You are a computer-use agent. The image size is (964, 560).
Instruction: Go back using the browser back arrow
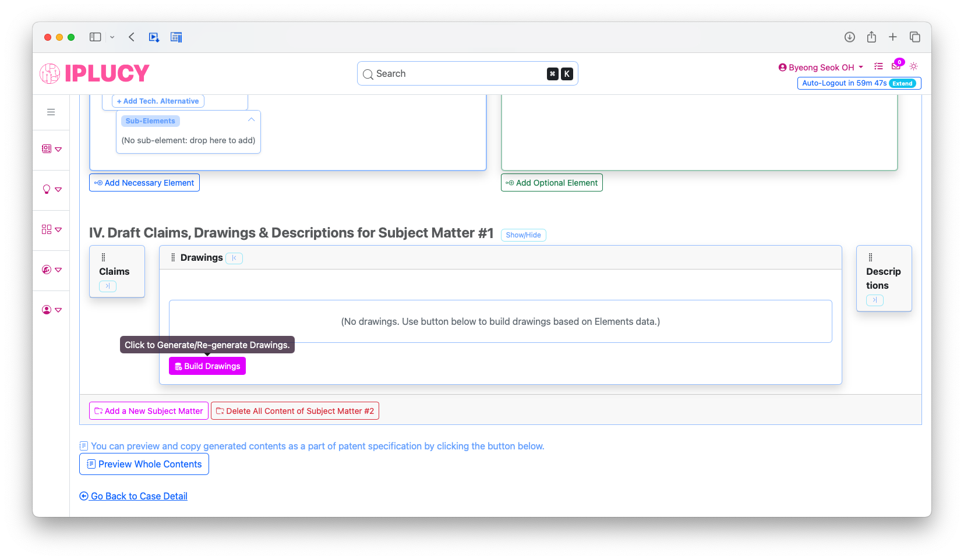click(132, 37)
